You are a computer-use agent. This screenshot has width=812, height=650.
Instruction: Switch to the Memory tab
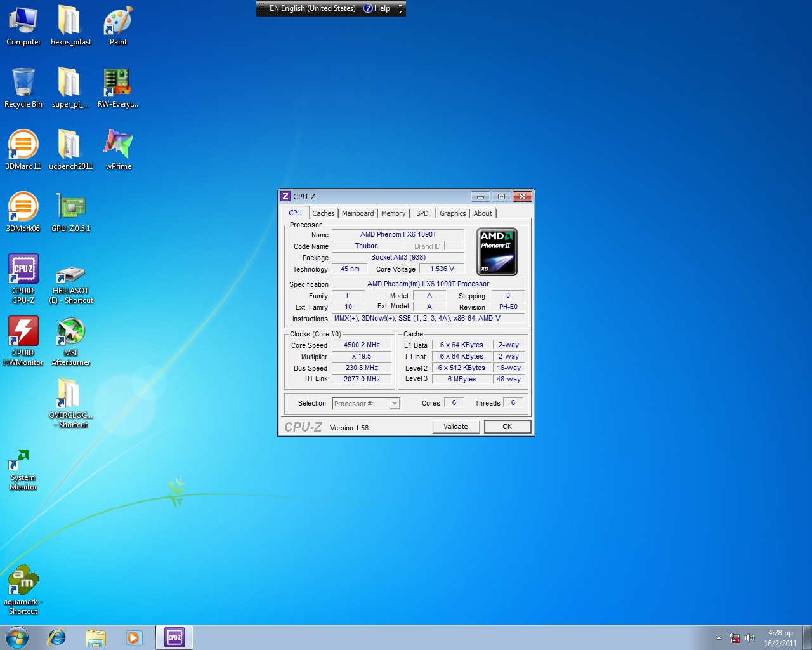pyautogui.click(x=393, y=213)
